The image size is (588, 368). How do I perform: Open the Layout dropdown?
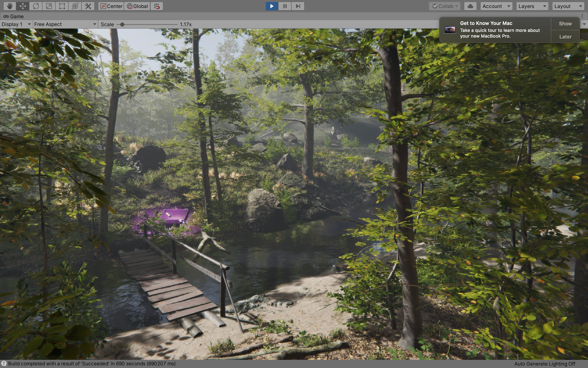pos(568,6)
